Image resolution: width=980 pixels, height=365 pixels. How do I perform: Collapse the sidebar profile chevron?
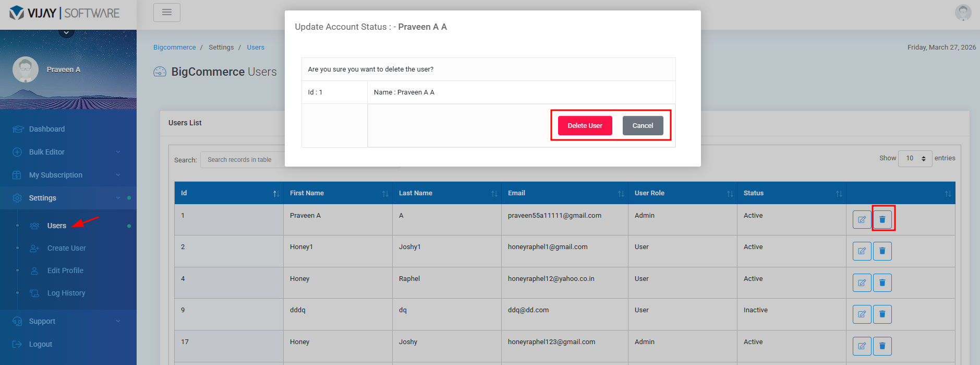click(x=66, y=33)
